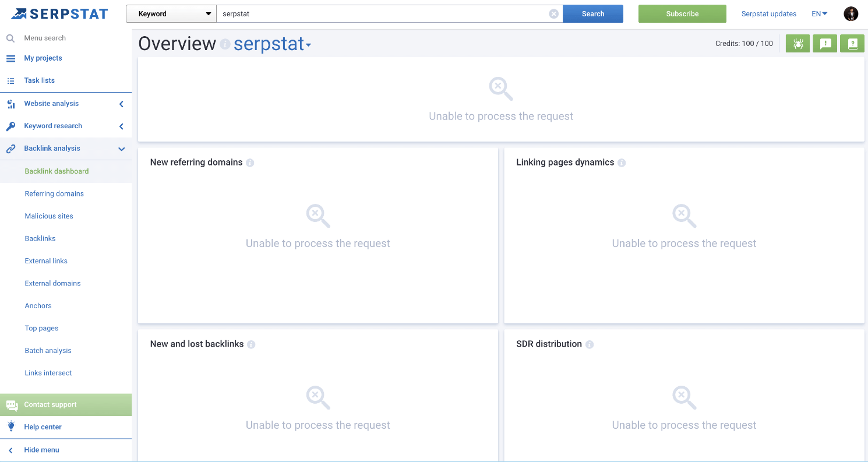Open Top pages report
The height and width of the screenshot is (462, 868).
click(41, 329)
